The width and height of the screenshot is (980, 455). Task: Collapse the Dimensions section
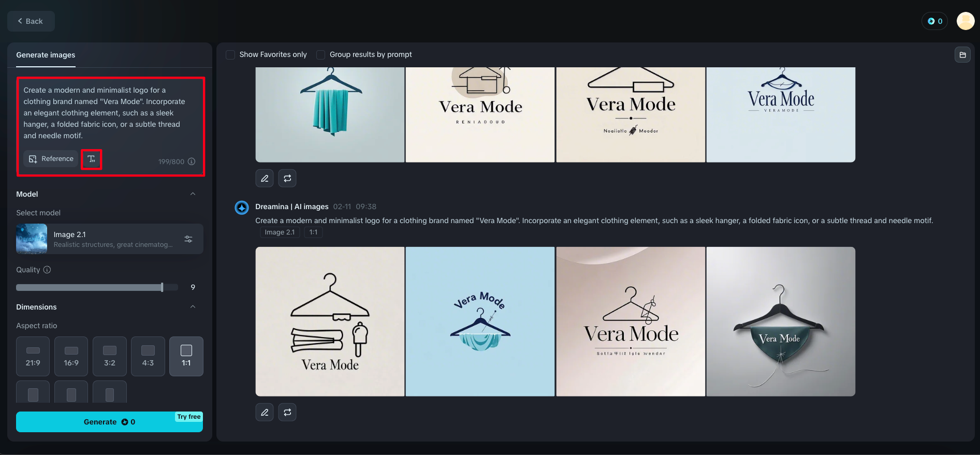tap(193, 307)
